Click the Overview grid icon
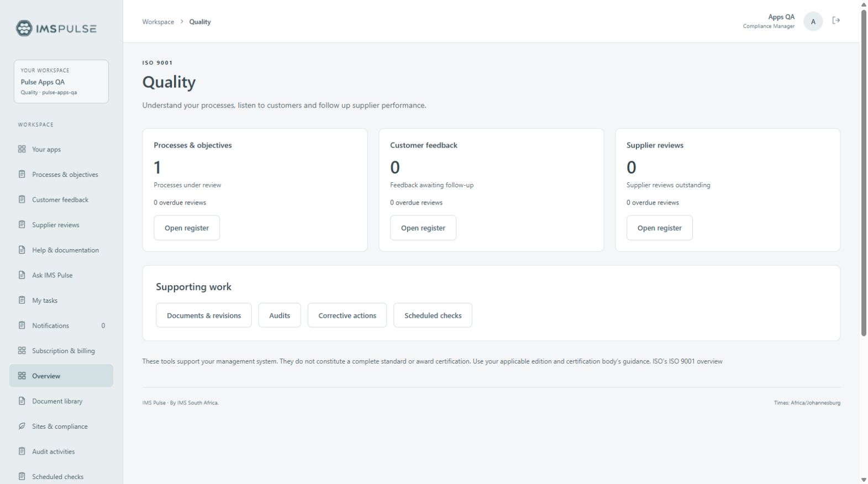 (x=22, y=376)
